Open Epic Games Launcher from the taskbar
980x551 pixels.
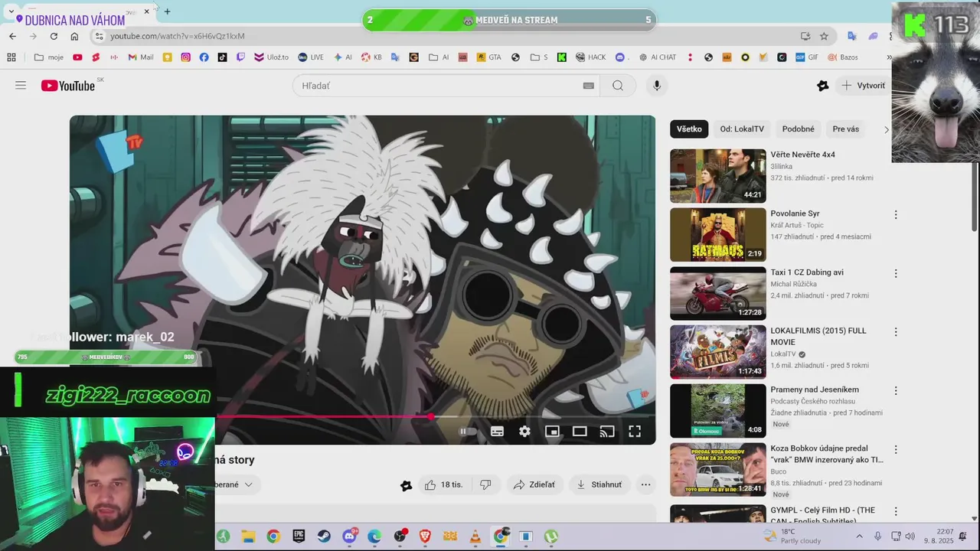click(299, 536)
